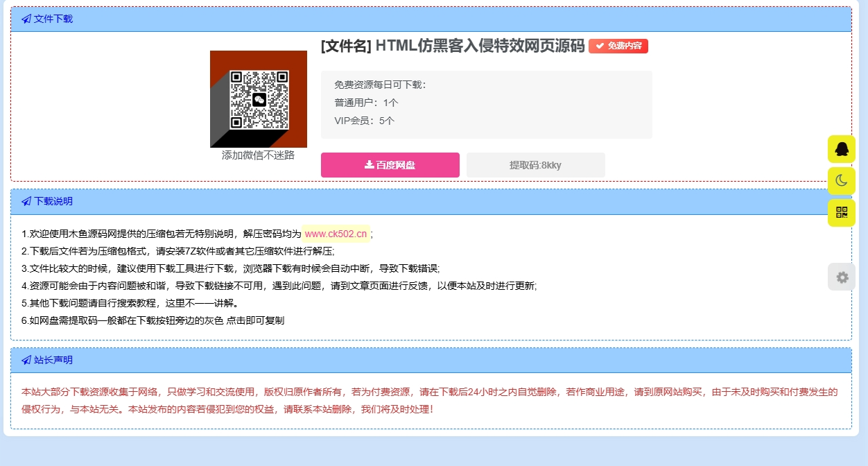Screen dimensions: 868x466
Task: Click the 百度网盘 download button
Action: coord(390,165)
